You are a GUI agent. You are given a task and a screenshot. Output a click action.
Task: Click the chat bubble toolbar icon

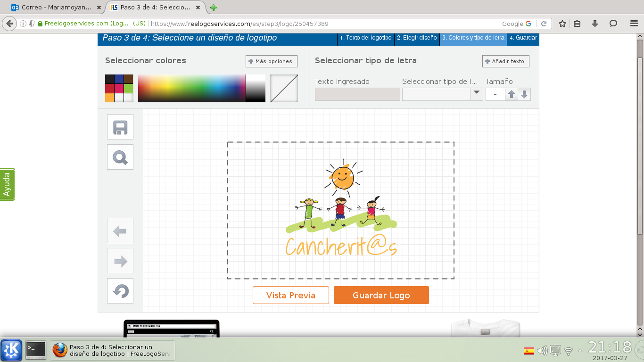[613, 24]
